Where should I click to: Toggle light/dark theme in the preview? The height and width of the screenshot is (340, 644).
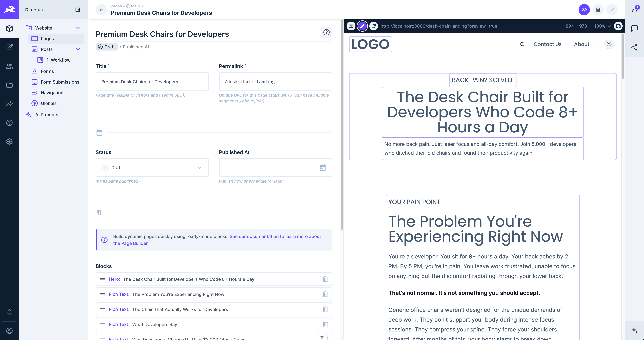(x=609, y=44)
